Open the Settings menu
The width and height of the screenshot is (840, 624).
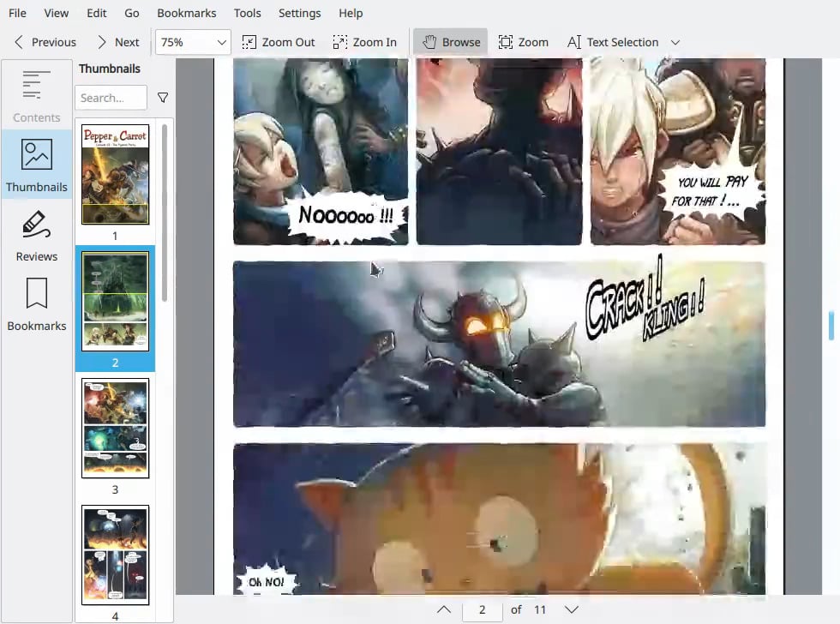tap(299, 13)
